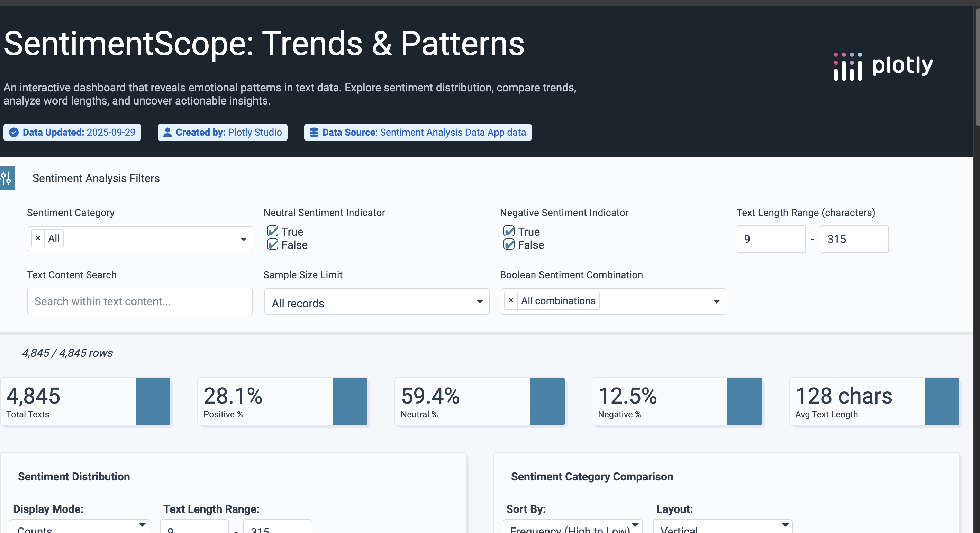Image resolution: width=980 pixels, height=533 pixels.
Task: Click the Text Content Search field
Action: click(x=139, y=301)
